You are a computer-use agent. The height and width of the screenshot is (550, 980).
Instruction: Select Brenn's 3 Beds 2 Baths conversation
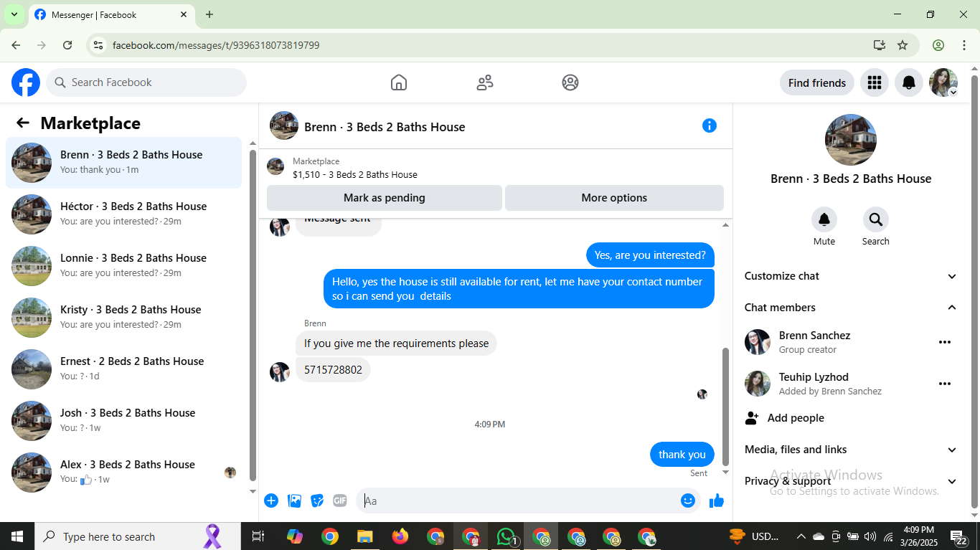(123, 163)
